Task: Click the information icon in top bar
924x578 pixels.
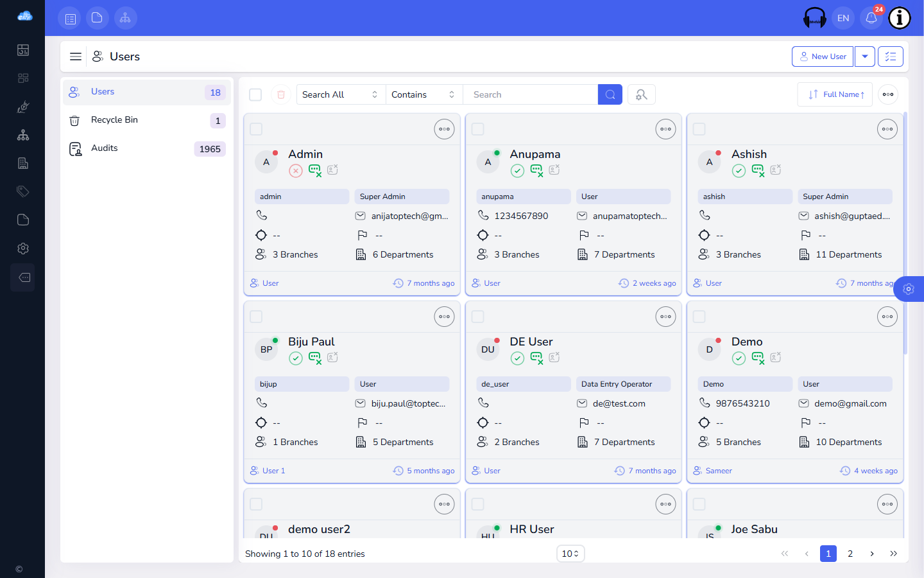Action: (900, 18)
